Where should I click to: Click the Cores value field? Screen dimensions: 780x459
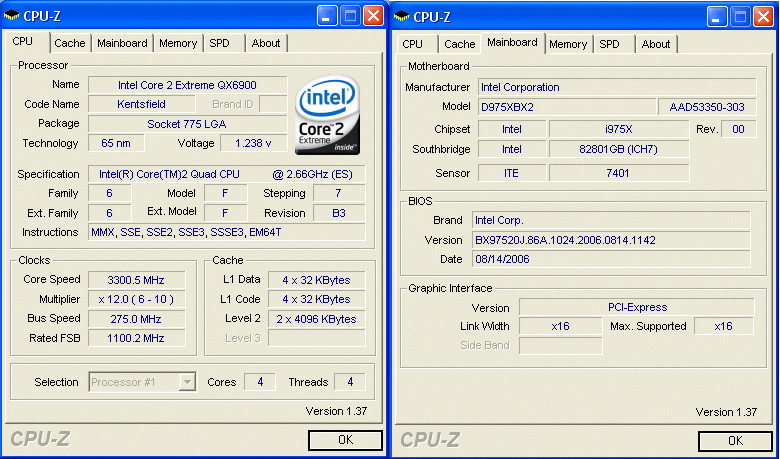click(260, 382)
